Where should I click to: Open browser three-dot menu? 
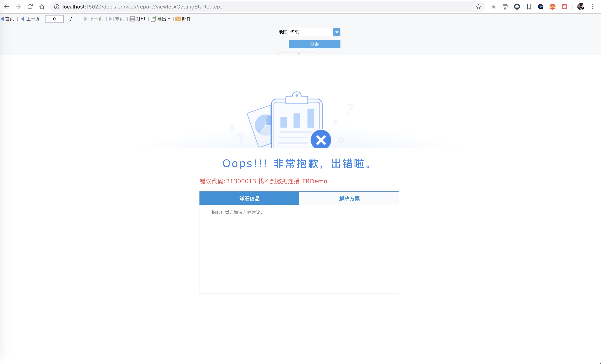(593, 7)
